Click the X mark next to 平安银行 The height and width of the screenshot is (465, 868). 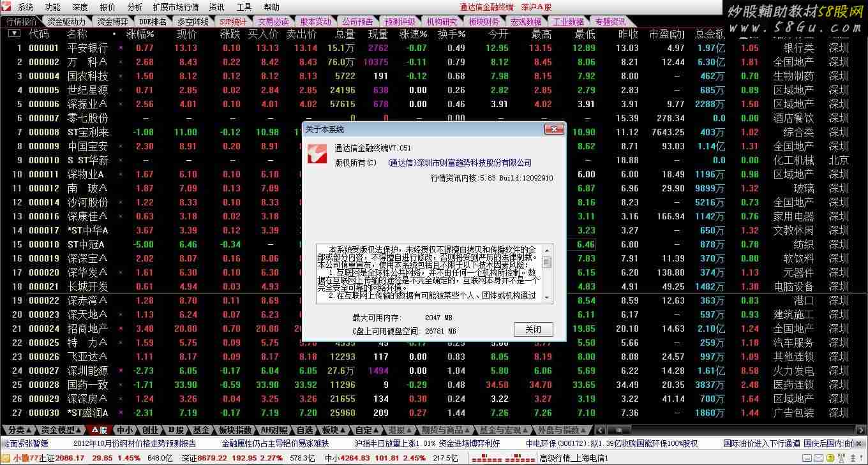point(121,48)
